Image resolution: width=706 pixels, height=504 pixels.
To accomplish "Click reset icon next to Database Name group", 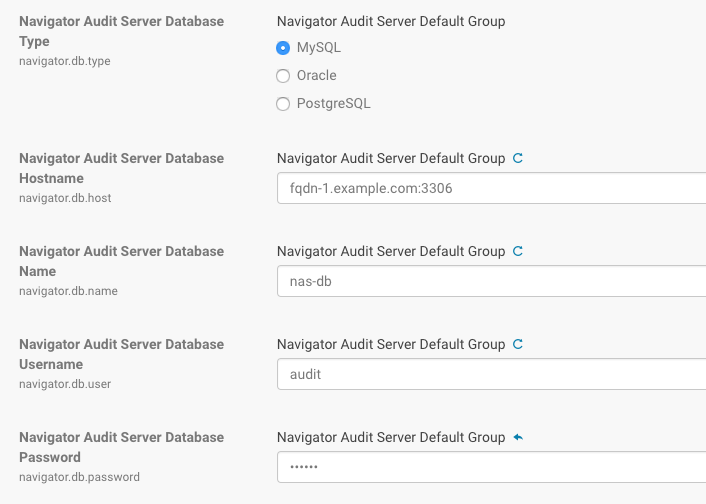I will pos(517,251).
